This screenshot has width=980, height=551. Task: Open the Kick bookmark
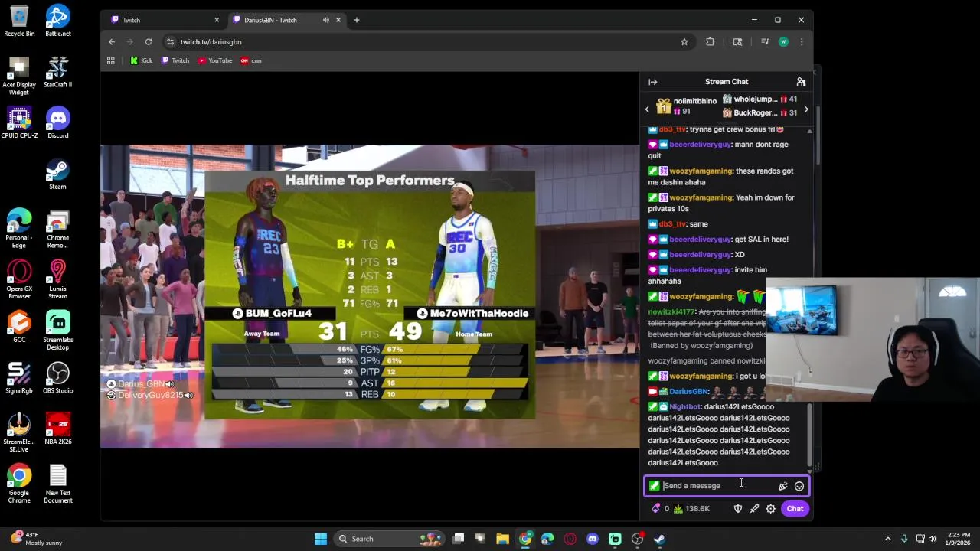142,60
